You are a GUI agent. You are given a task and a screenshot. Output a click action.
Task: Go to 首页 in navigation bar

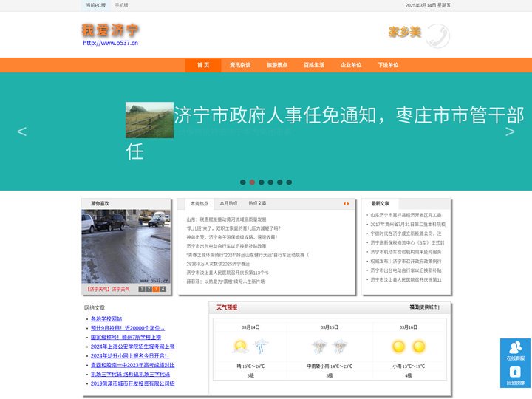[203, 65]
